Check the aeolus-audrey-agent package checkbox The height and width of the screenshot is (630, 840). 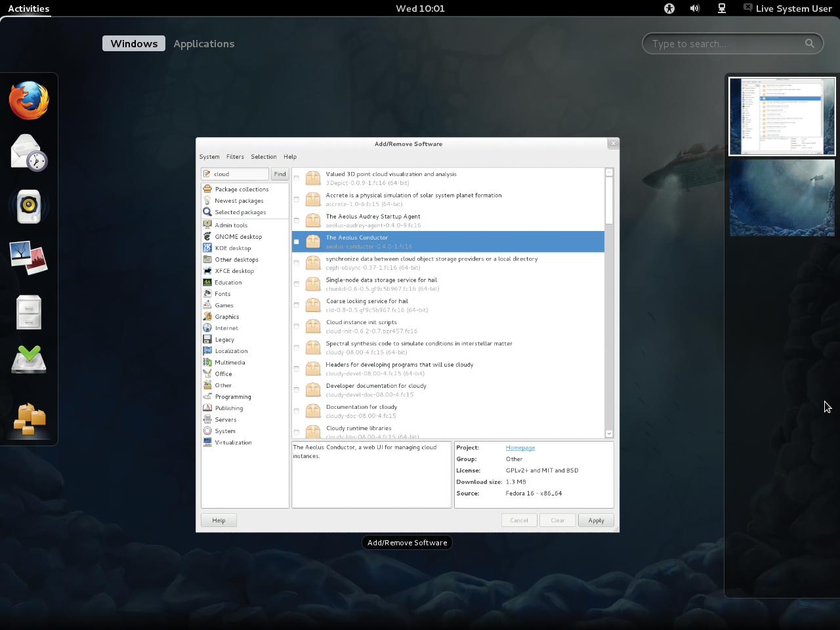click(x=296, y=220)
